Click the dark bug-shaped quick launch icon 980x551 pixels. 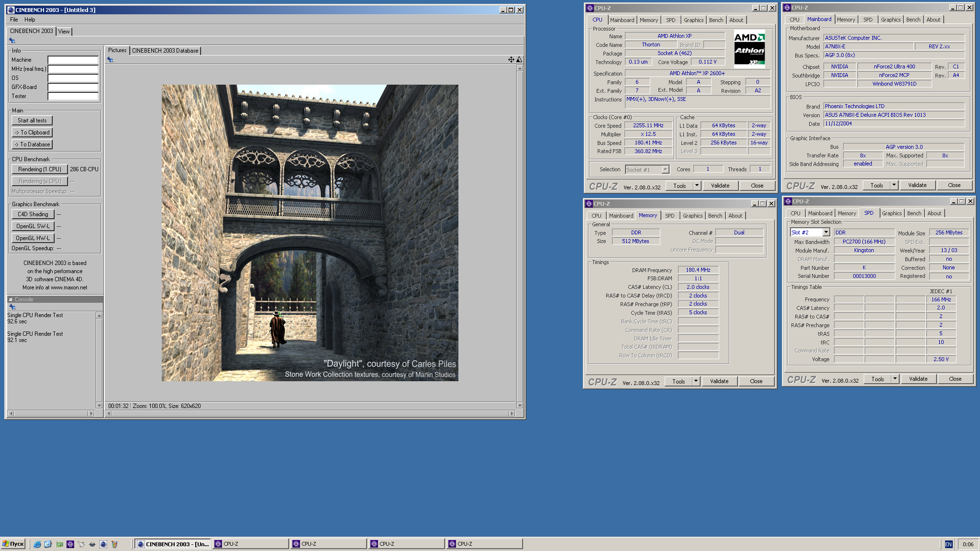pyautogui.click(x=92, y=544)
